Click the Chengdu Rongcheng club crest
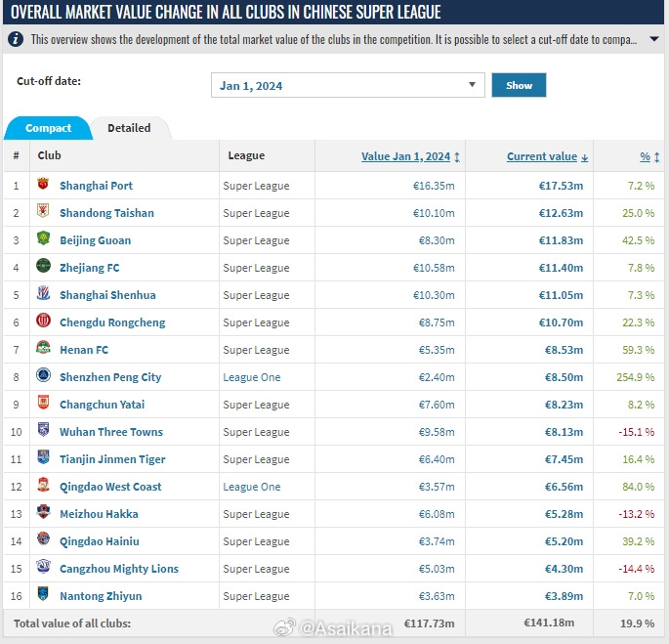 coord(43,321)
